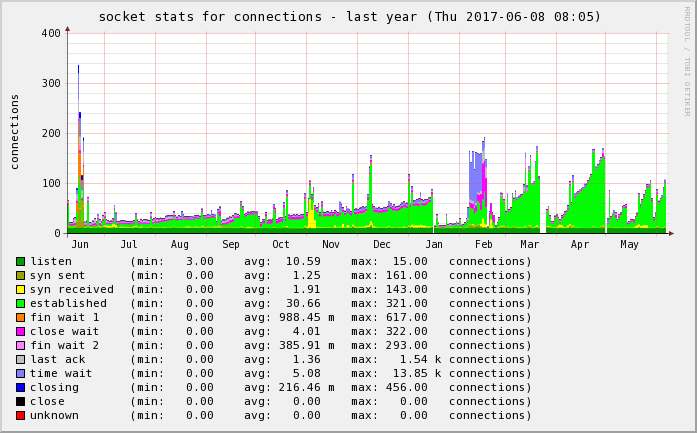Select the 'Jun' month label on the timeline
The height and width of the screenshot is (433, 697).
pos(80,244)
